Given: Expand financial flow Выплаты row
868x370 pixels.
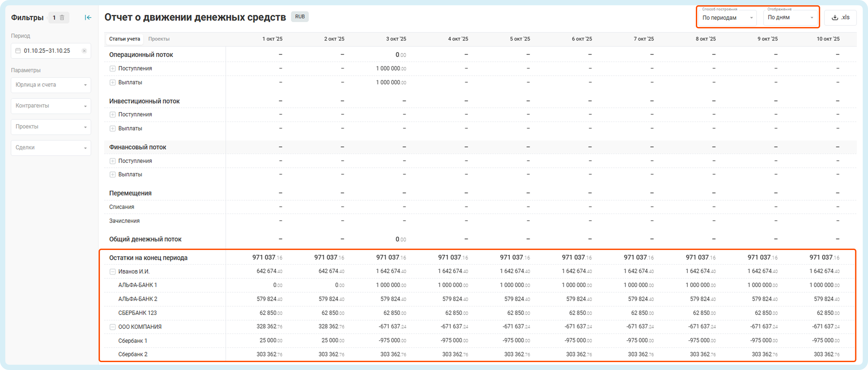Looking at the screenshot, I should (112, 174).
